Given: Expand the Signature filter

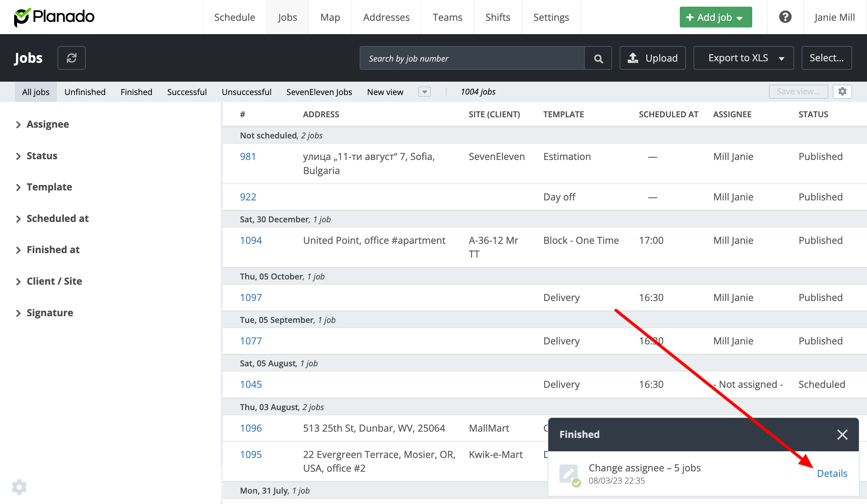Looking at the screenshot, I should [49, 313].
